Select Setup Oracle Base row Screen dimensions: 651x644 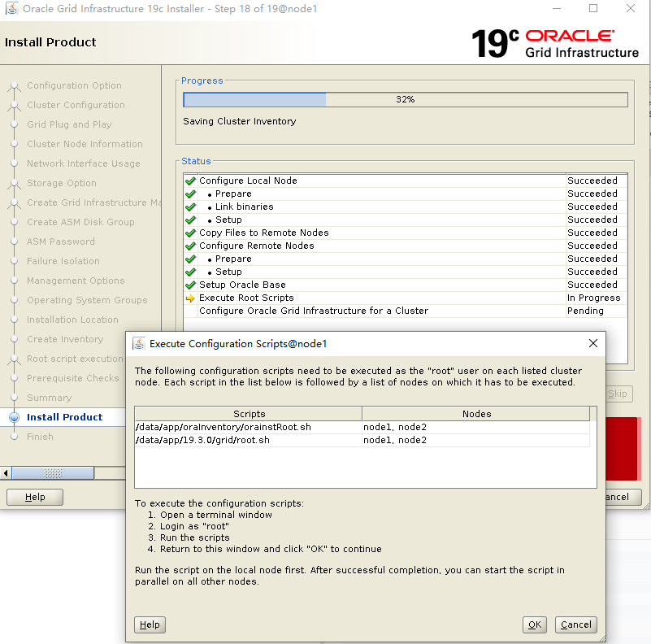pyautogui.click(x=406, y=285)
